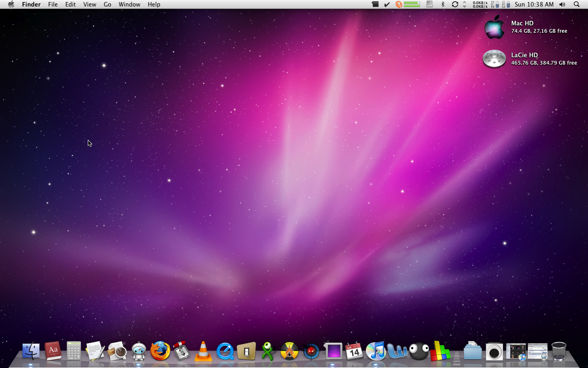Click the date and time clock

[534, 4]
